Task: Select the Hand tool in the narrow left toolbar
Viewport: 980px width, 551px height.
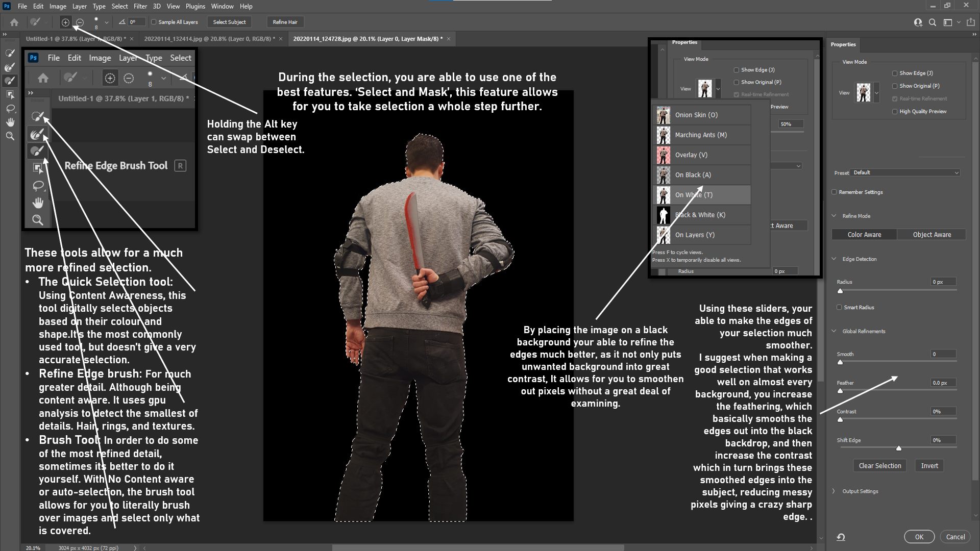Action: click(x=10, y=122)
